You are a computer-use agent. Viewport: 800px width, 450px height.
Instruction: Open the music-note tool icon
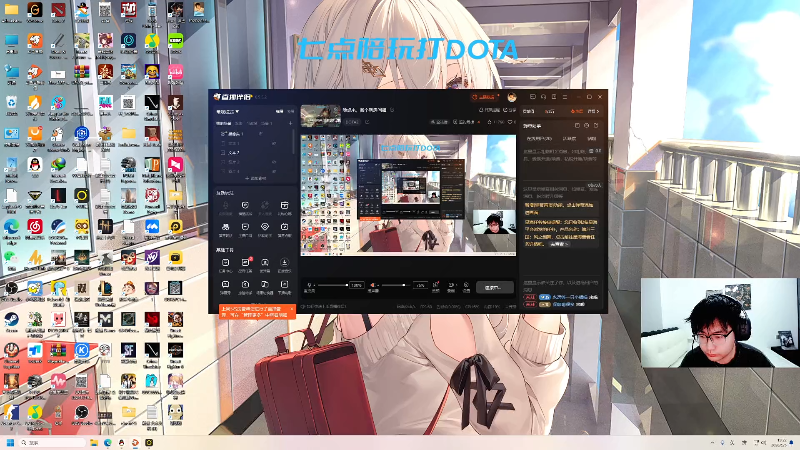(x=265, y=284)
